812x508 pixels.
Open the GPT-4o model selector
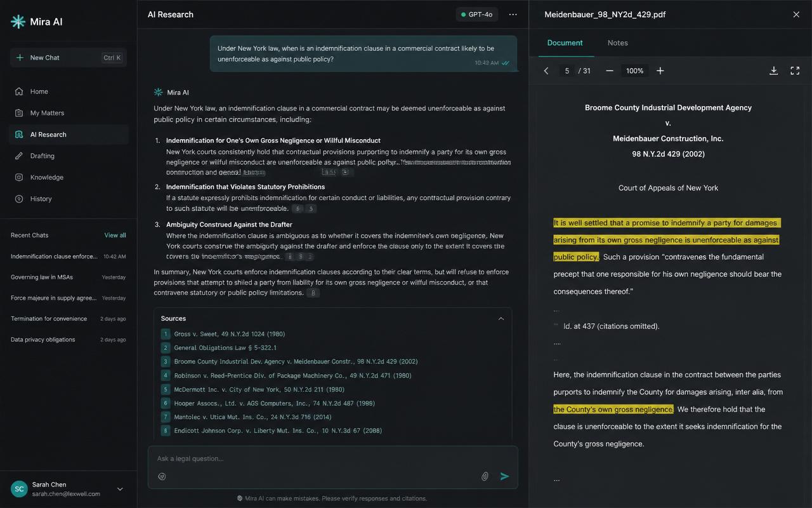[476, 15]
